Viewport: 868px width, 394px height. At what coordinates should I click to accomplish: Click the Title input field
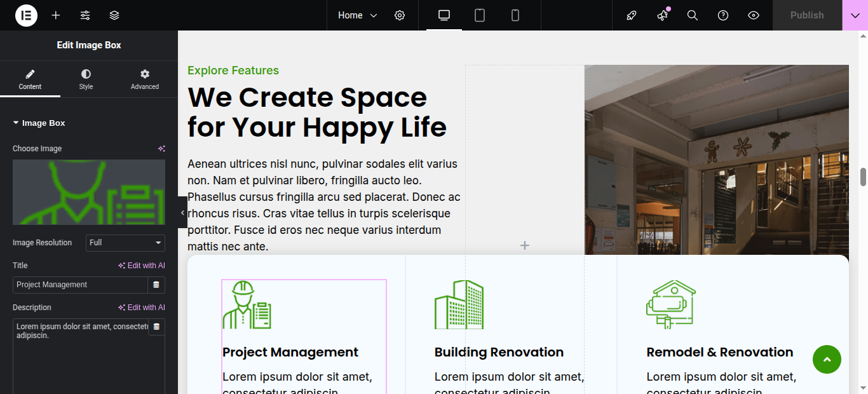[80, 285]
